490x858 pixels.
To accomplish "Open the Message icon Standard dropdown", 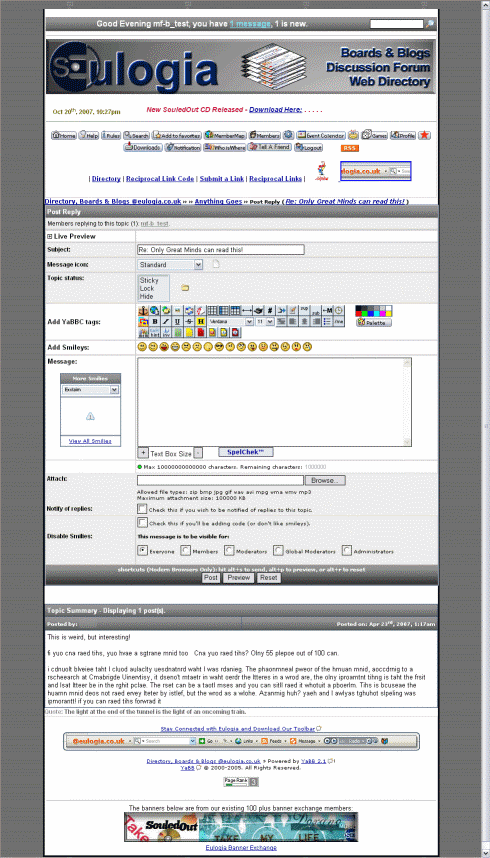I will click(170, 265).
